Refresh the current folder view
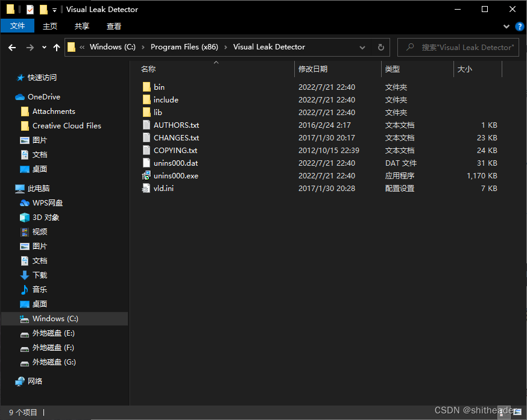The height and width of the screenshot is (420, 527). coord(381,48)
